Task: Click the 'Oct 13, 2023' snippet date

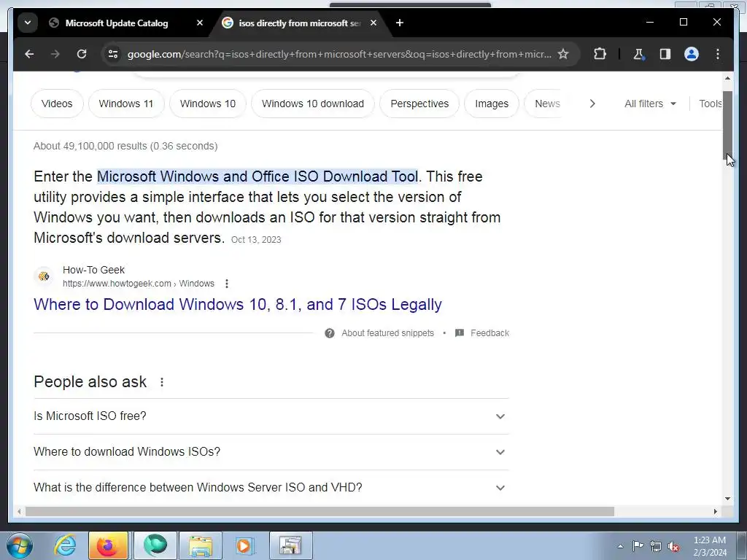Action: pyautogui.click(x=256, y=240)
